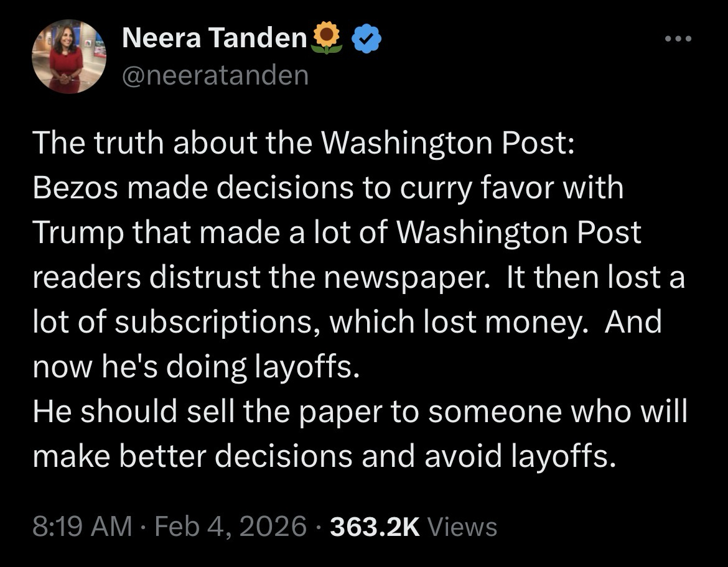Click the blue verified checkmark badge
The width and height of the screenshot is (728, 567).
point(366,39)
